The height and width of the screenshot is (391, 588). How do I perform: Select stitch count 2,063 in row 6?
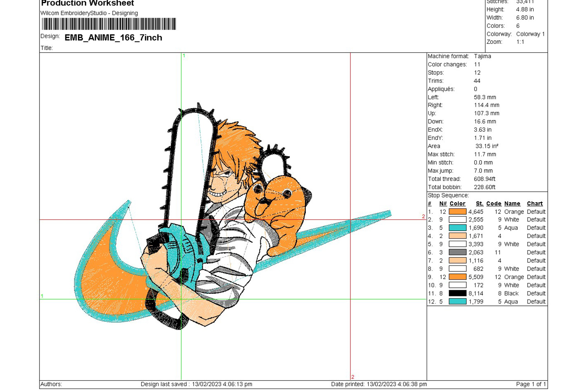point(476,252)
